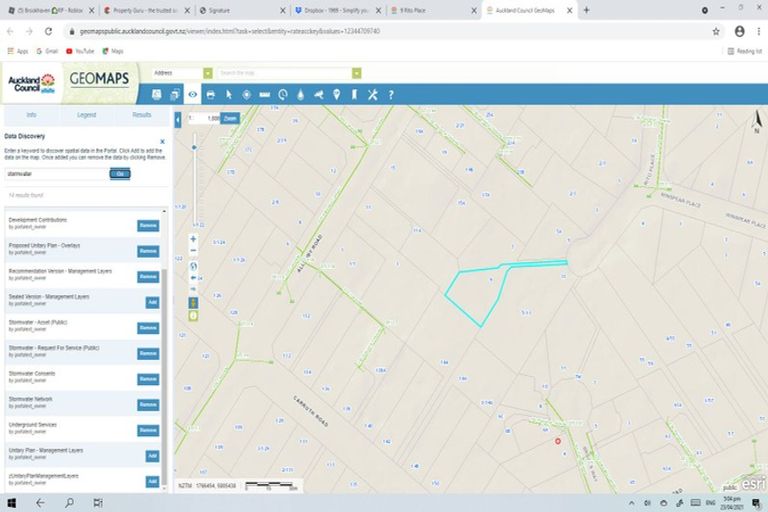Open the tools wrench icon
This screenshot has width=768, height=512.
click(x=372, y=94)
